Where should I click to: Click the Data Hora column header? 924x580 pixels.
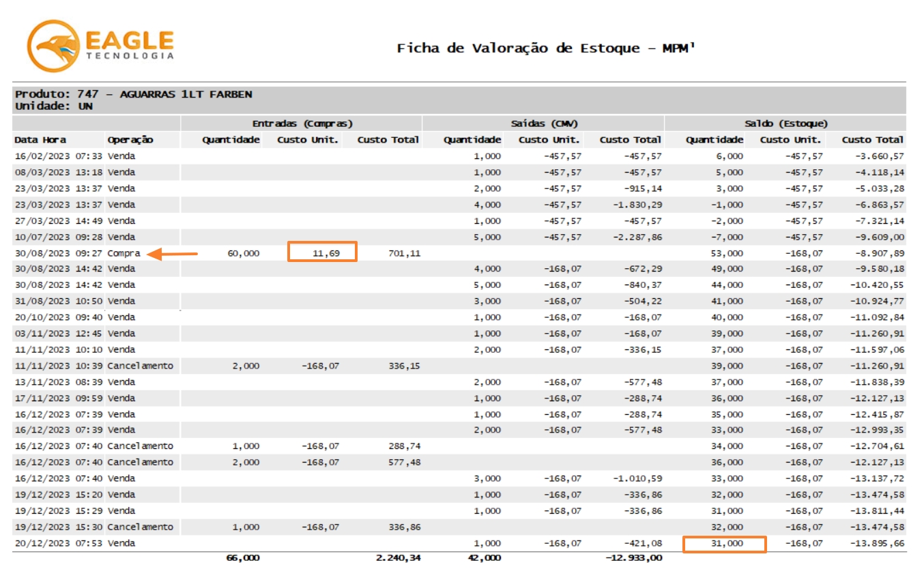(40, 140)
